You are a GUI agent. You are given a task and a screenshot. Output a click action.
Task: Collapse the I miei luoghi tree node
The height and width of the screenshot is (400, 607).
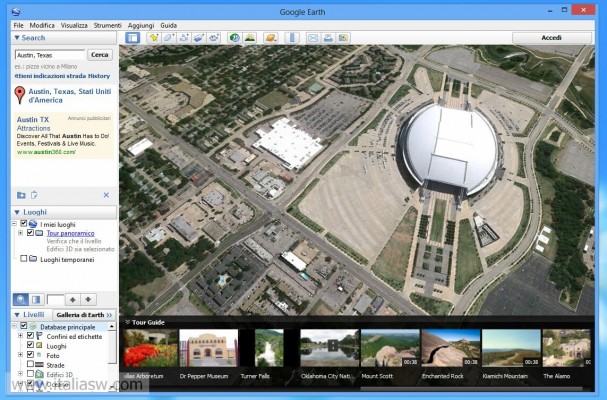coord(14,224)
